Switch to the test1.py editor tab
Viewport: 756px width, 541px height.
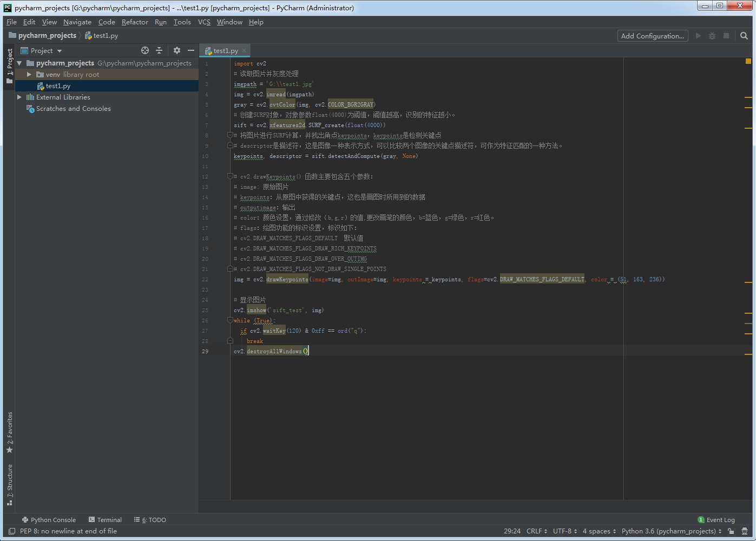[225, 50]
